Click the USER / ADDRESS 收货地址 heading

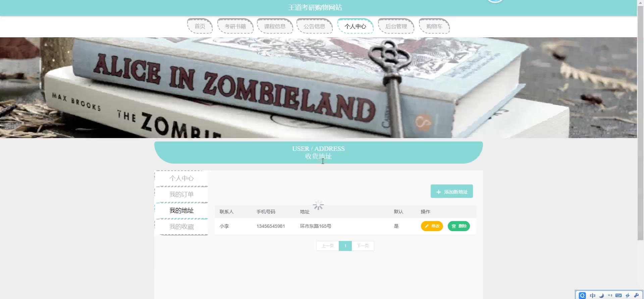tap(318, 153)
